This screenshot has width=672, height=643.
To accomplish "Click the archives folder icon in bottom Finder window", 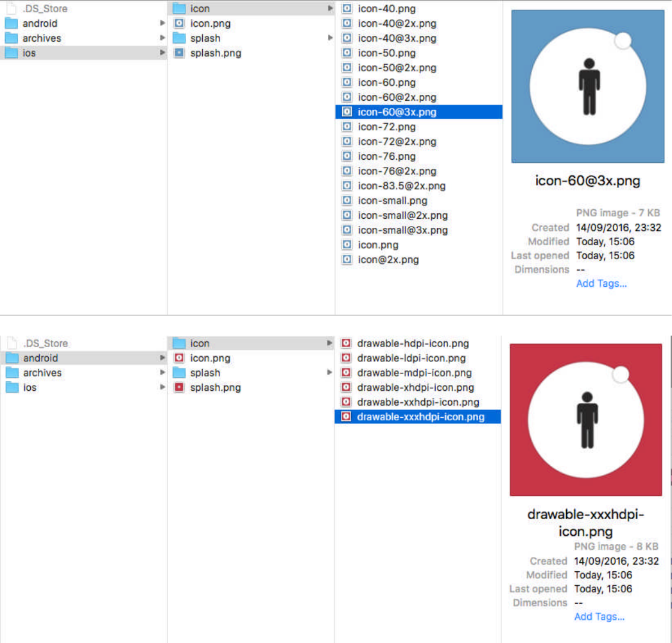I will (x=12, y=373).
